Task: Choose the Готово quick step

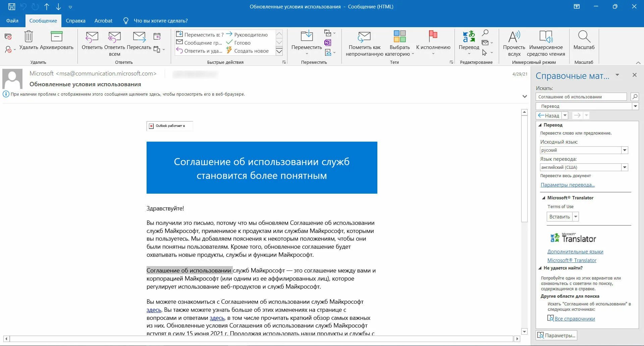Action: (x=238, y=43)
